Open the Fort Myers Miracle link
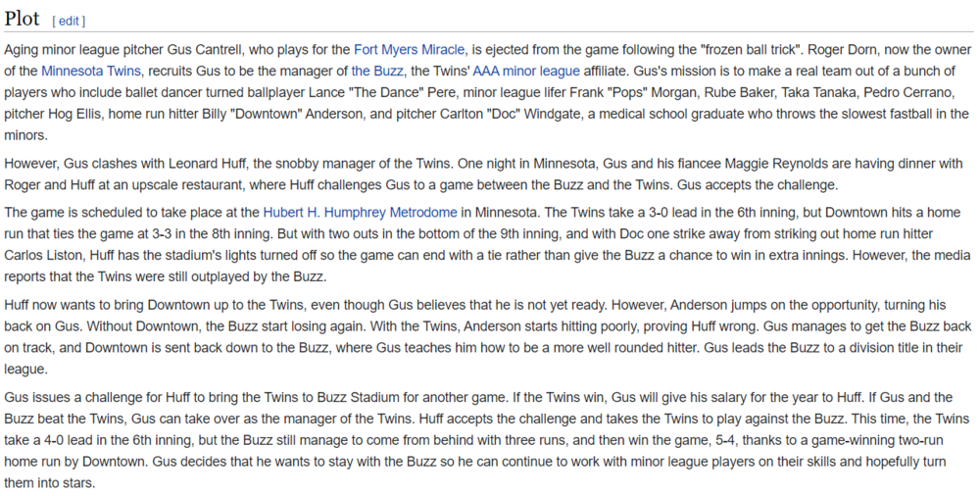This screenshot has width=980, height=496. pos(409,49)
